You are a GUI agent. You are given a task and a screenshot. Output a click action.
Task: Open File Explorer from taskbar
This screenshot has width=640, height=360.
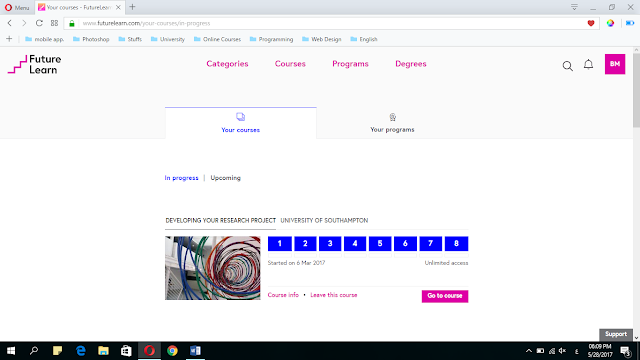coord(103,351)
